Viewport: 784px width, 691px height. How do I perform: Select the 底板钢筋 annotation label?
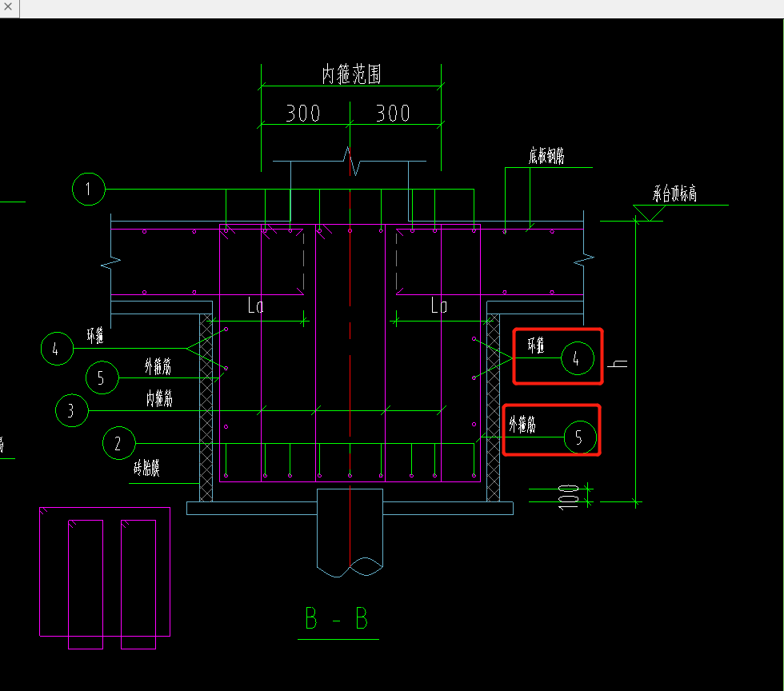click(x=546, y=155)
